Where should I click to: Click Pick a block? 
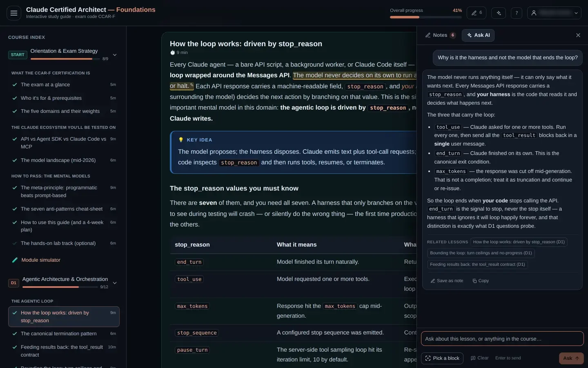pyautogui.click(x=442, y=358)
